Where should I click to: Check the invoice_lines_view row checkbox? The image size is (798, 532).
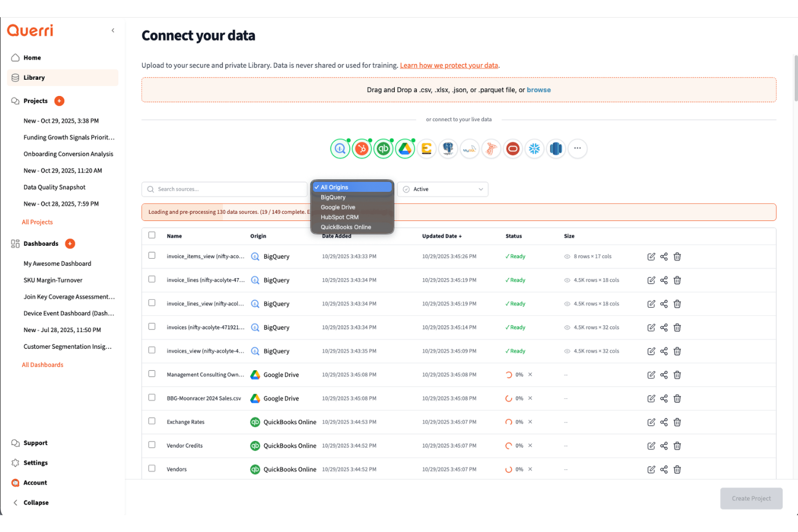pyautogui.click(x=152, y=303)
